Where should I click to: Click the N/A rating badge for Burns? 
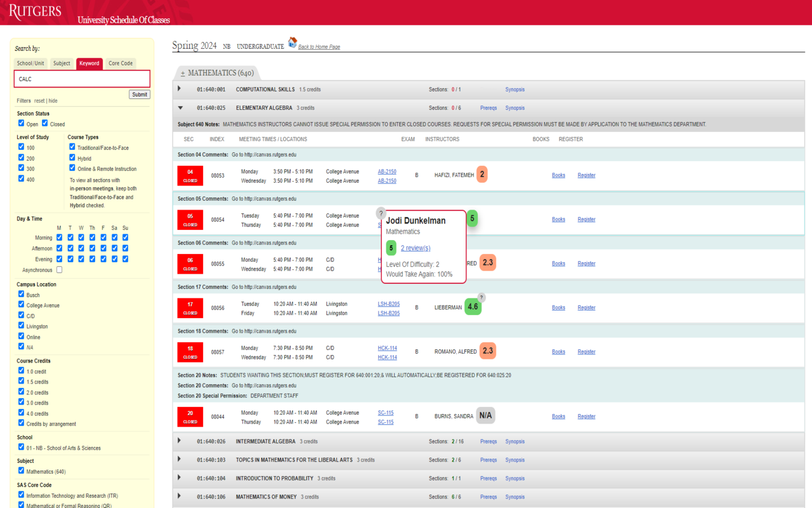[485, 416]
